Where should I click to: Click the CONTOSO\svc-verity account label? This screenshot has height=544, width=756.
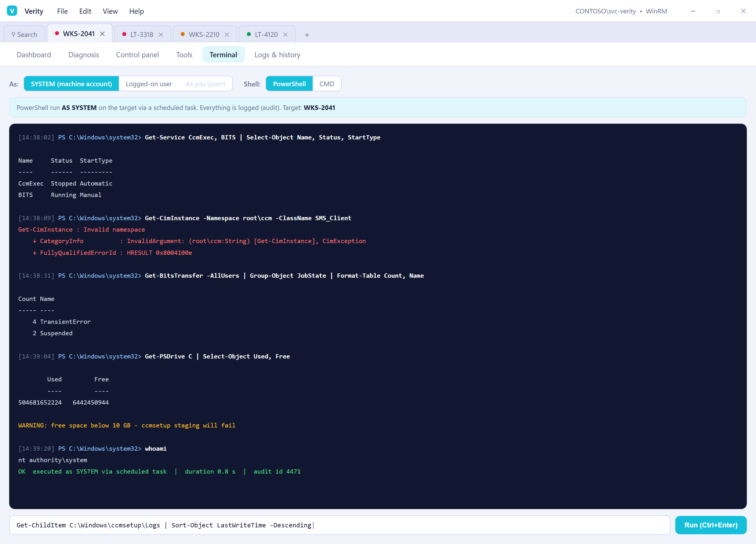[605, 11]
